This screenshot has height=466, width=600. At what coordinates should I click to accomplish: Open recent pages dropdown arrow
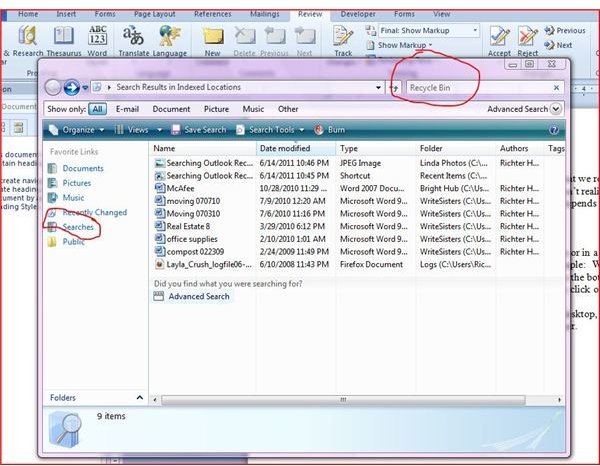(85, 88)
